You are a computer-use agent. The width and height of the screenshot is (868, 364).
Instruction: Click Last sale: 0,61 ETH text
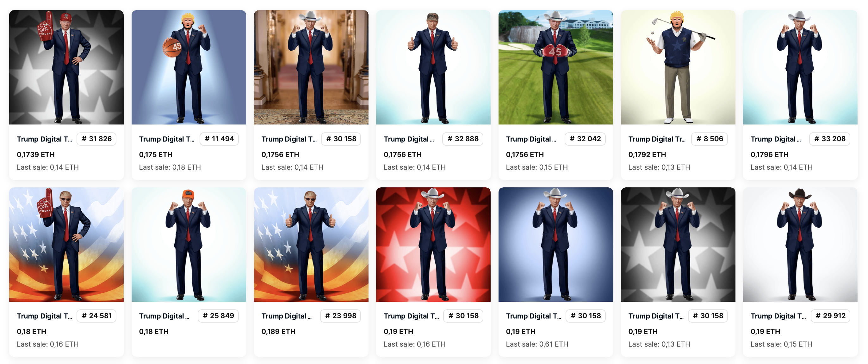[x=537, y=344]
